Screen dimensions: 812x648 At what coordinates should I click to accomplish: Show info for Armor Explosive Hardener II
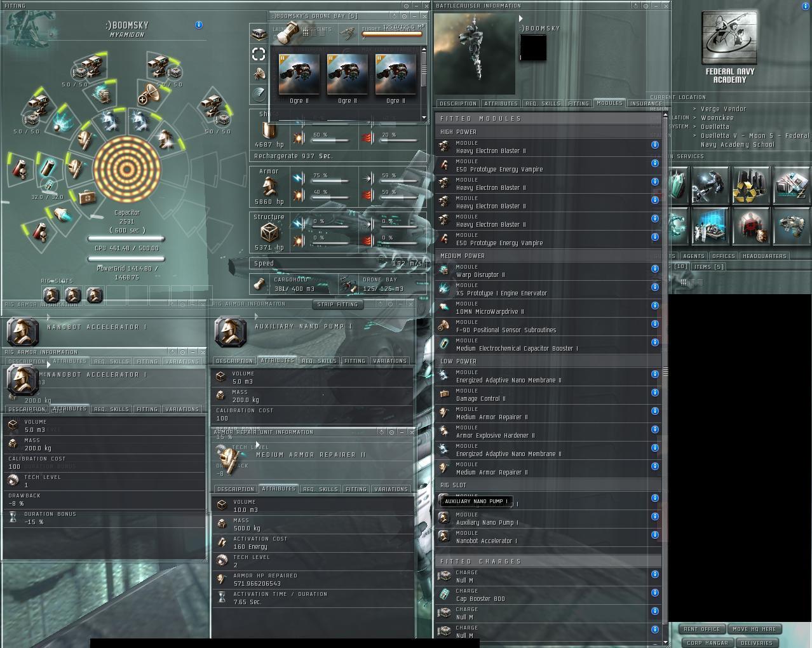pos(654,429)
